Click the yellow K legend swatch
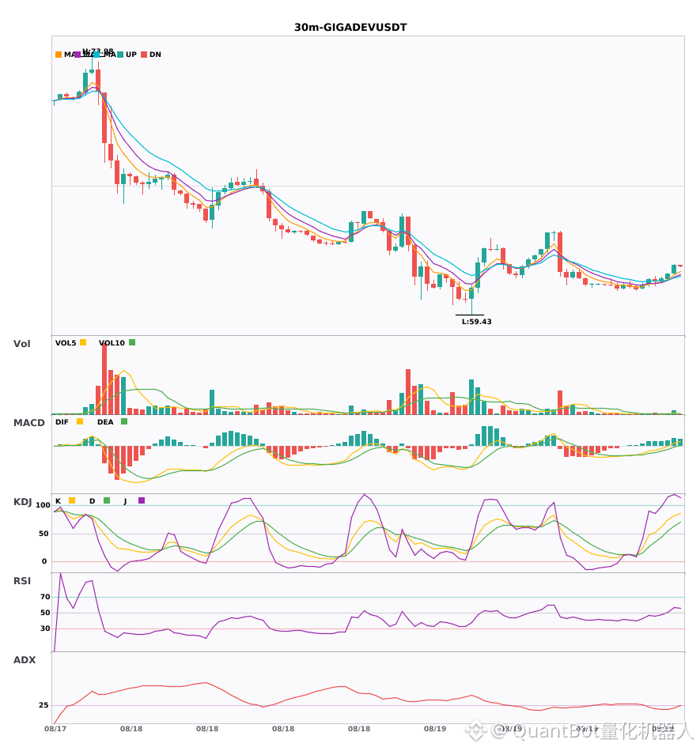Screen dimensions: 700x751 pyautogui.click(x=72, y=500)
